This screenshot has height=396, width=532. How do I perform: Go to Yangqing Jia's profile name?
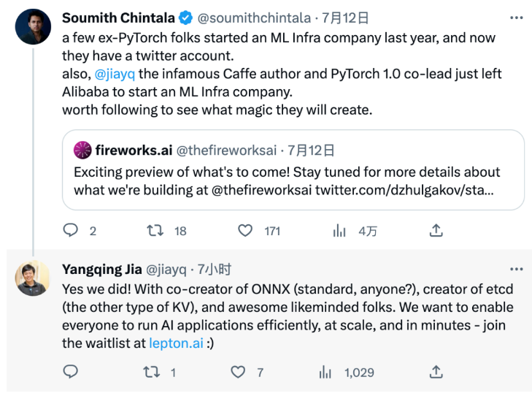(x=102, y=269)
